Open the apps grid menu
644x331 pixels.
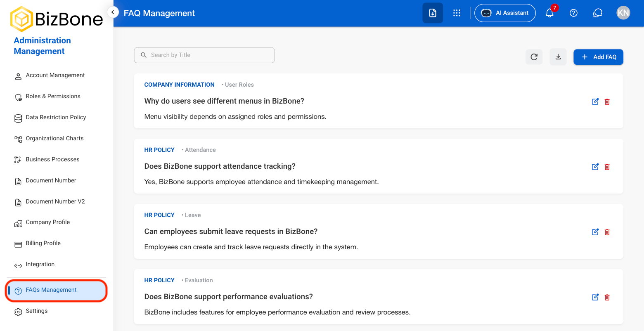point(457,13)
